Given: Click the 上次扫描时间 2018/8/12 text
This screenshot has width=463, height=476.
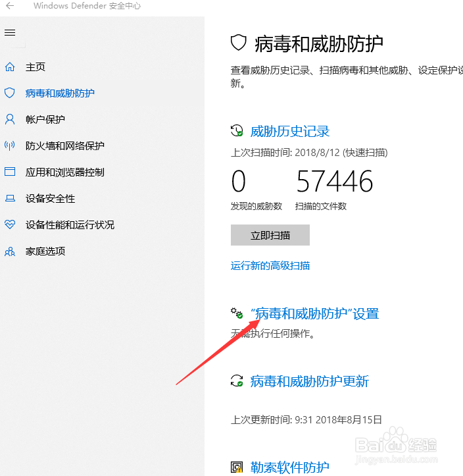Looking at the screenshot, I should tap(309, 153).
